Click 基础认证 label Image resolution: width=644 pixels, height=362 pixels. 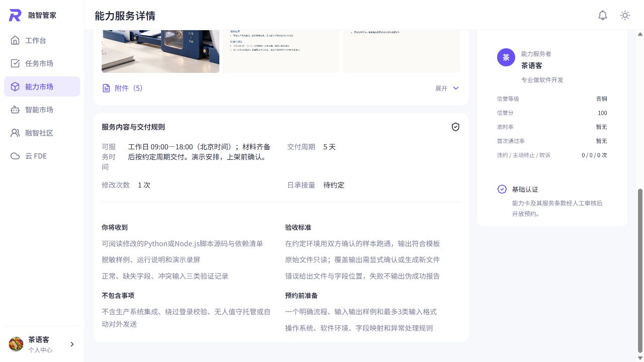pos(525,190)
